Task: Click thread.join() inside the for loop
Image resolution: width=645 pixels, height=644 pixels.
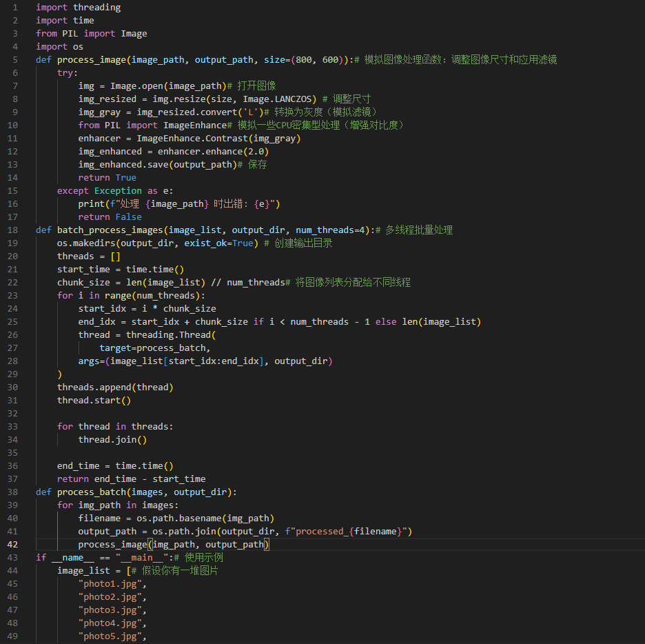Action: pyautogui.click(x=112, y=440)
